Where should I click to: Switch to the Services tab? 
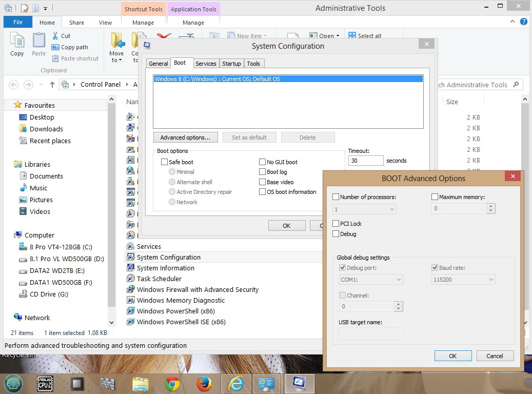[206, 64]
